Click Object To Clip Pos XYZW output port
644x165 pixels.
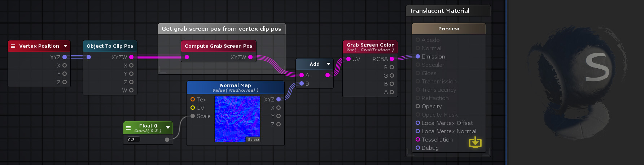[131, 57]
